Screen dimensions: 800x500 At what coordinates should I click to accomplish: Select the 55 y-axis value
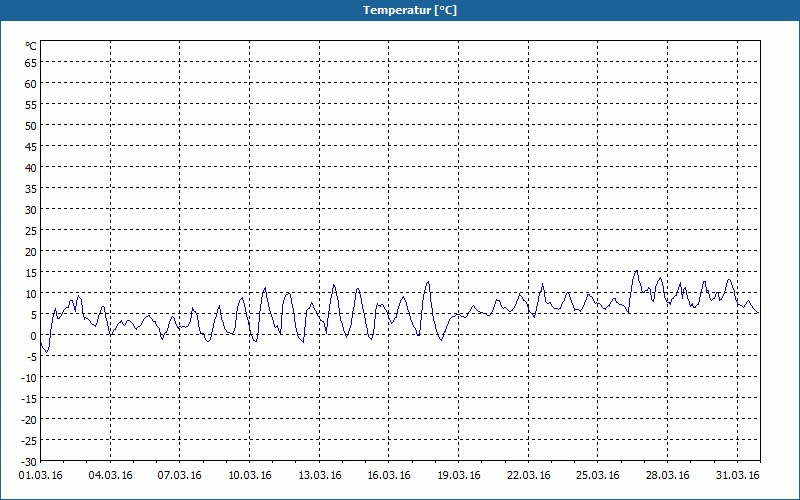click(x=31, y=105)
